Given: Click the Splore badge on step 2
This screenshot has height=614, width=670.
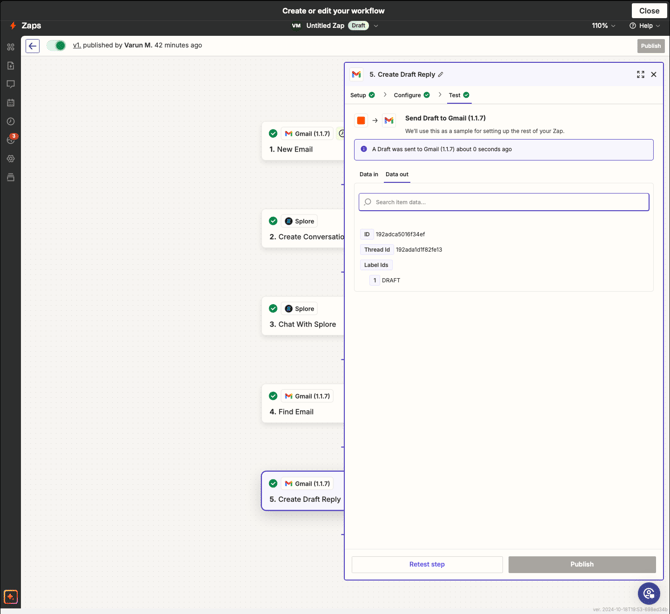Looking at the screenshot, I should pyautogui.click(x=299, y=221).
